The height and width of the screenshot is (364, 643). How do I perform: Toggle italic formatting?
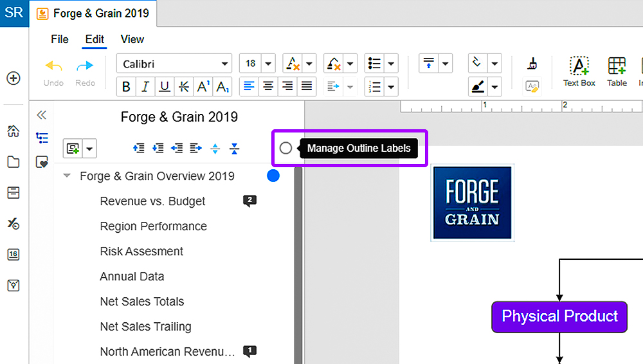145,87
